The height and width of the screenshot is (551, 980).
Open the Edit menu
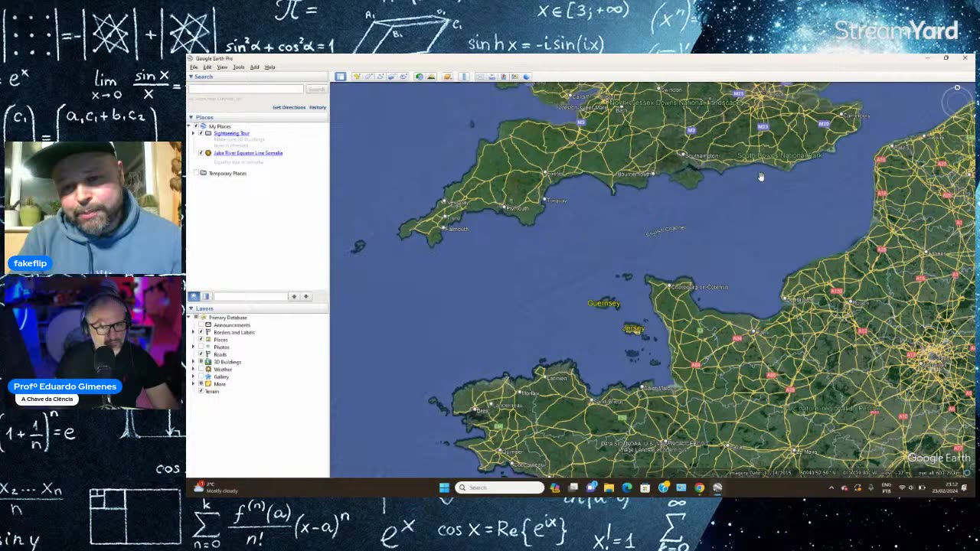point(207,67)
